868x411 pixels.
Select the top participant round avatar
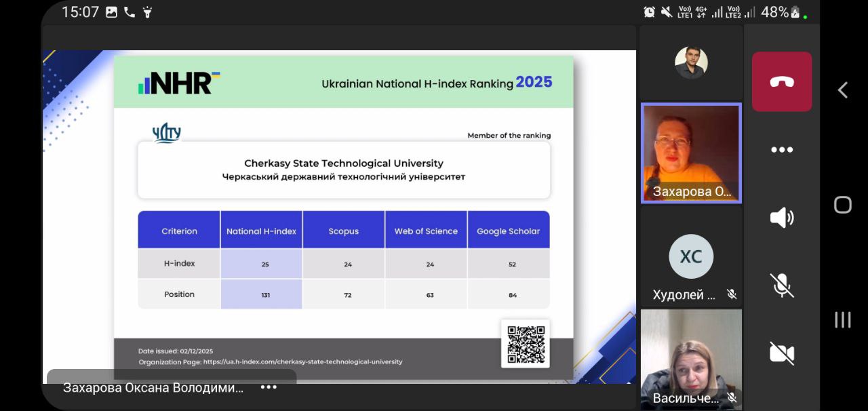pyautogui.click(x=691, y=63)
